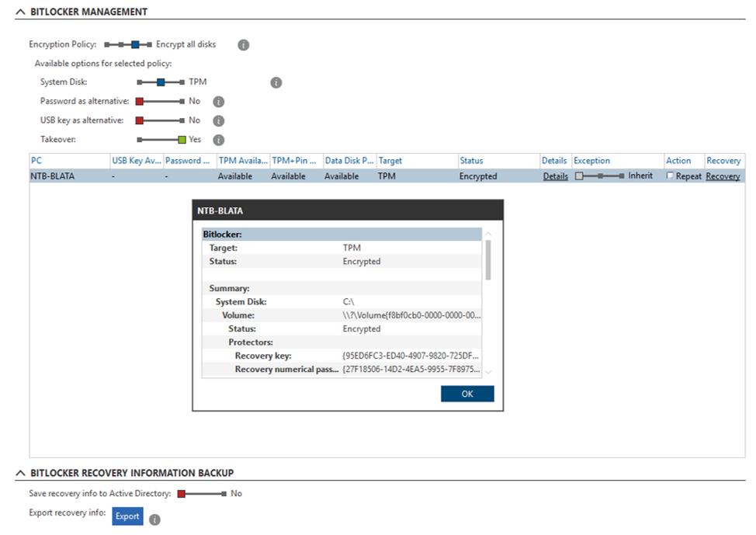756x535 pixels.
Task: Click info icon beside Export button
Action: pos(154,519)
